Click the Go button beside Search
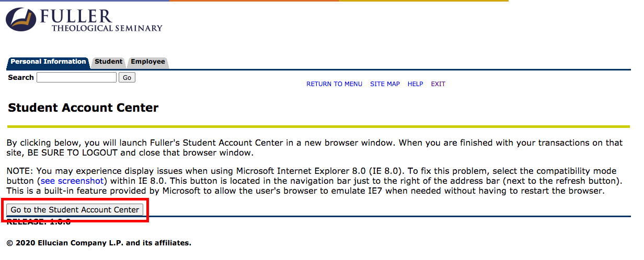The image size is (644, 260). point(127,77)
